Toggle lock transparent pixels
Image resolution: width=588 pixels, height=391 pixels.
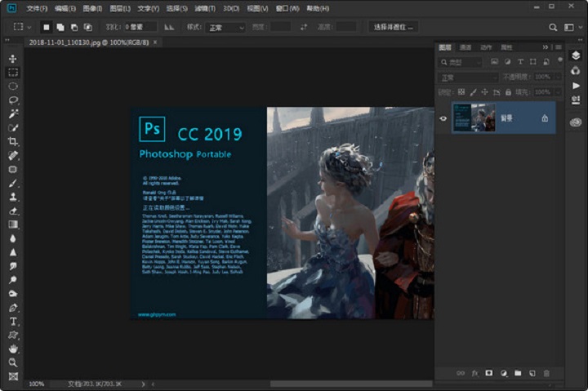click(461, 92)
